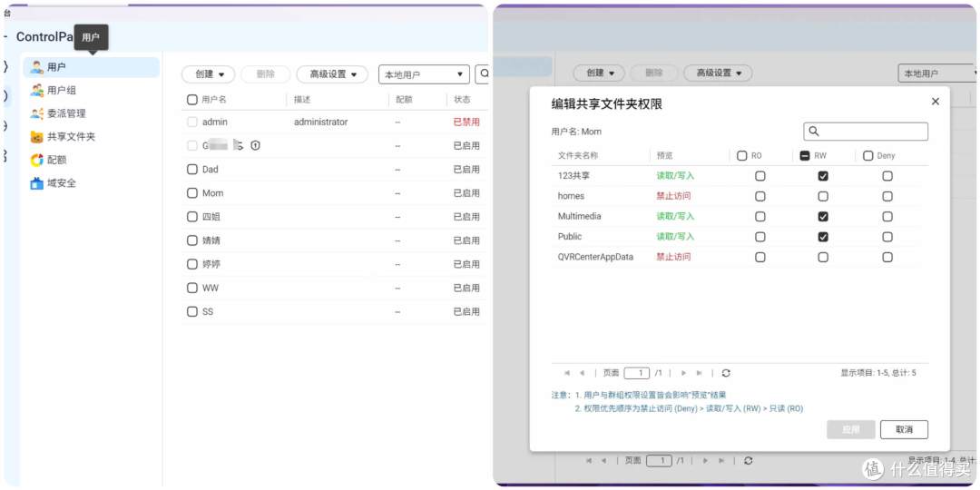Open the 配额 sidebar section

point(92,160)
